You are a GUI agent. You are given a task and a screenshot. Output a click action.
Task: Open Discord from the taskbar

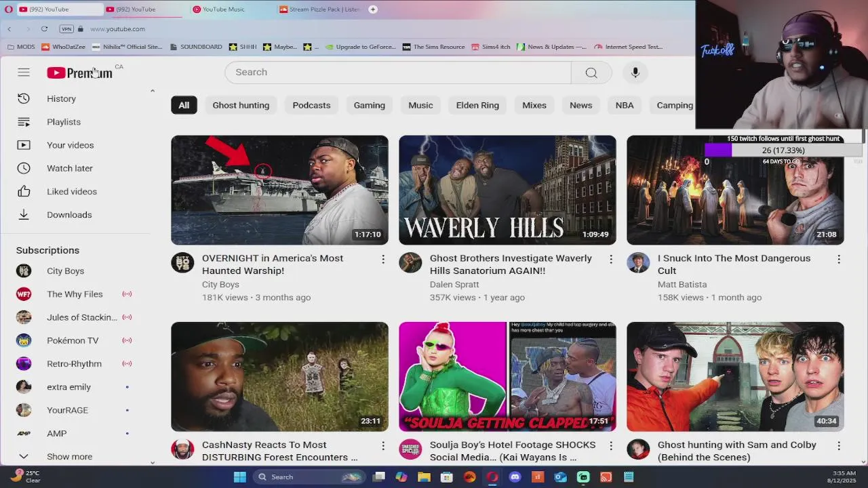tap(515, 477)
